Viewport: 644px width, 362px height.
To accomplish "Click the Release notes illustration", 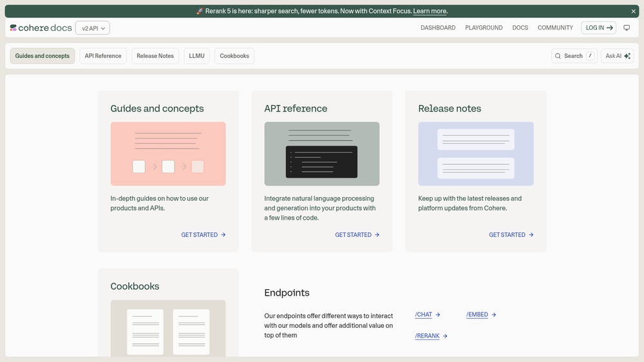I will pyautogui.click(x=476, y=154).
